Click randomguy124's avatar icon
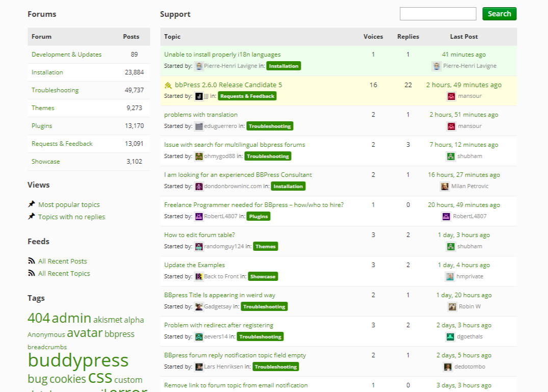Screen dimensions: 548x392 (199, 246)
